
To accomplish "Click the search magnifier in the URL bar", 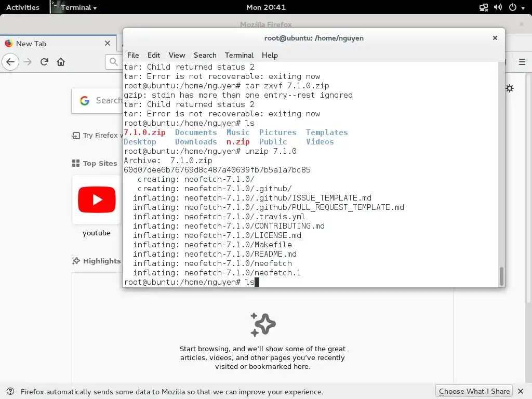I will tap(113, 62).
